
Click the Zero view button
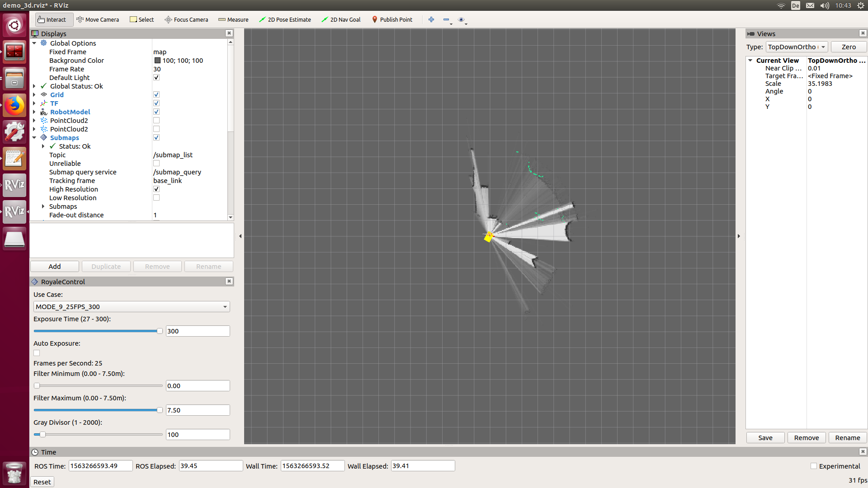849,47
